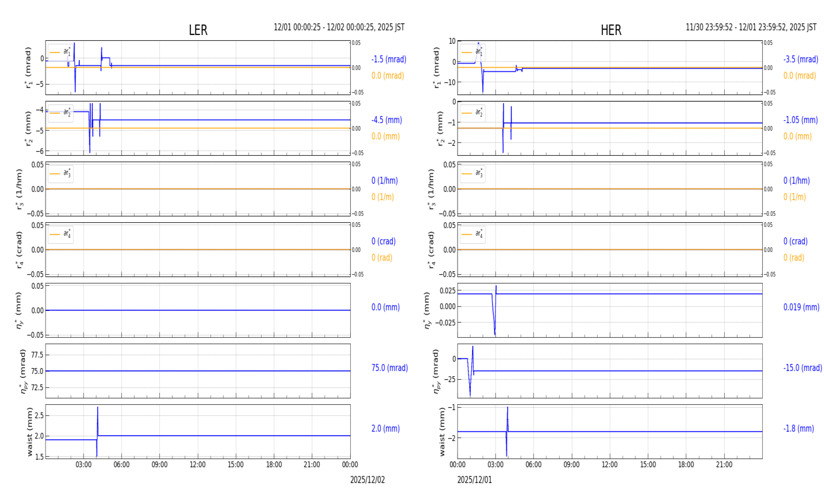
Task: Click the ∂r2* legend in the HER panel
Action: 473,113
